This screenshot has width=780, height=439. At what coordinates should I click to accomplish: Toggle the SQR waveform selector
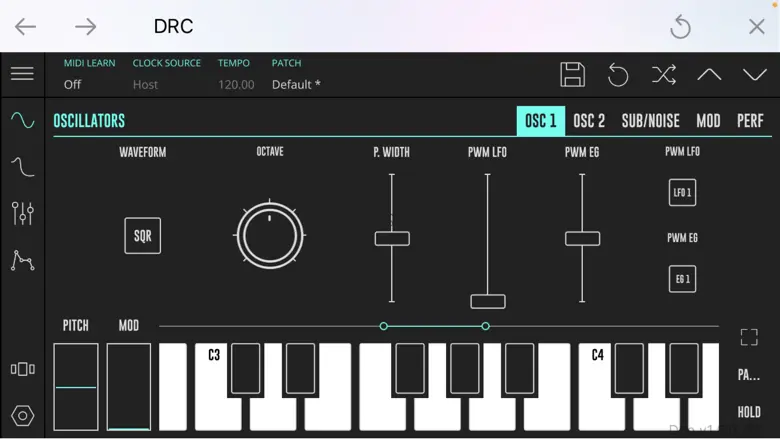click(x=143, y=236)
